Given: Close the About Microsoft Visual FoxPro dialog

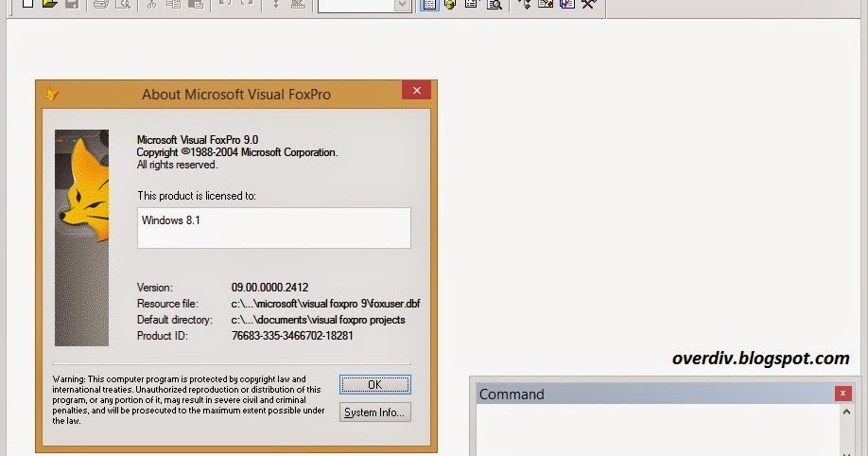Looking at the screenshot, I should (417, 90).
